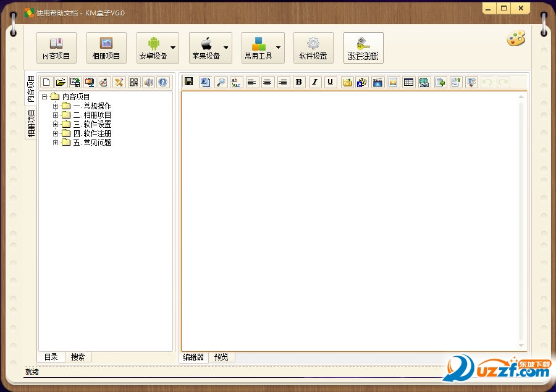The image size is (556, 392).
Task: Open the 常用工具 dropdown arrow
Action: coord(278,48)
